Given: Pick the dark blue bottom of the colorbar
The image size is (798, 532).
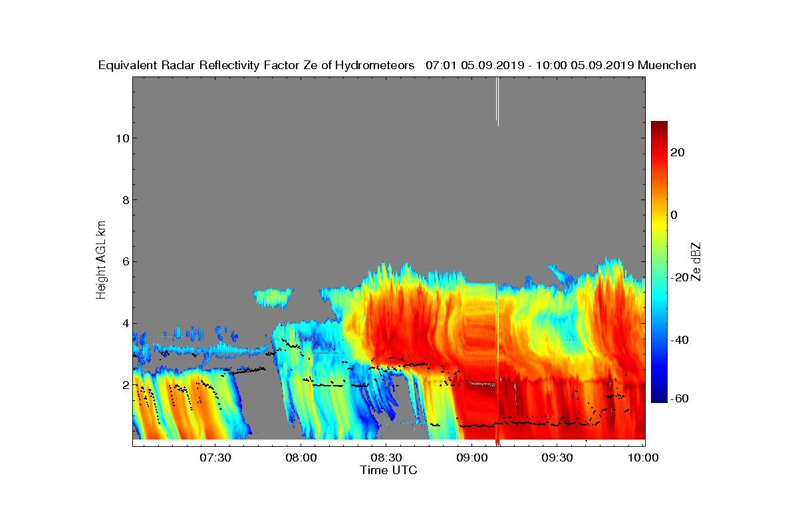Looking at the screenshot, I should pos(659,397).
